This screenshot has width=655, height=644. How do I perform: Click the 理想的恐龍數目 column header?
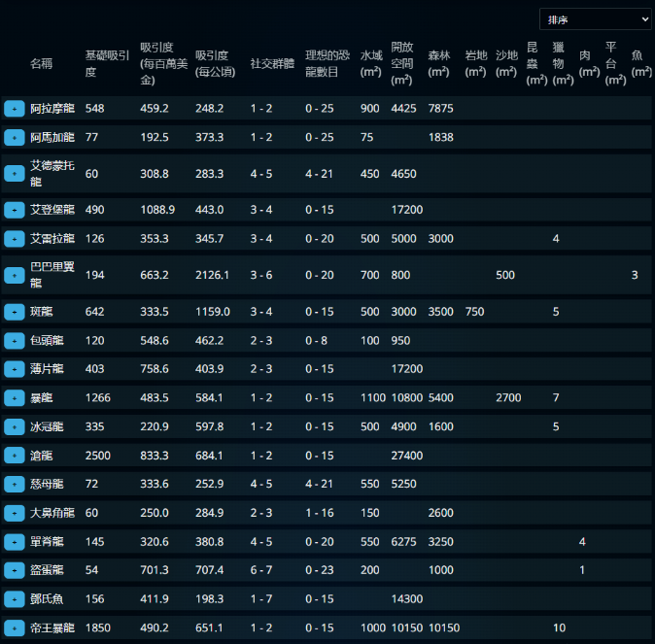click(327, 64)
